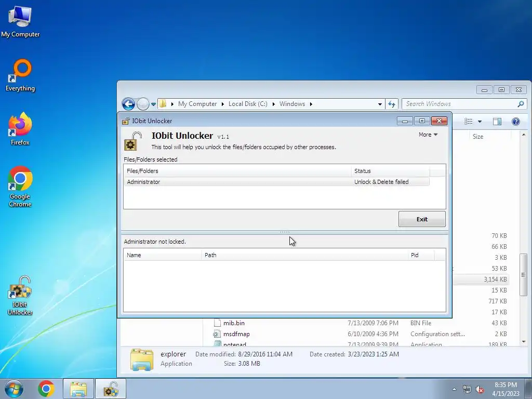Viewport: 532px width, 399px height.
Task: Select My Computer in the breadcrumb path
Action: tap(197, 104)
